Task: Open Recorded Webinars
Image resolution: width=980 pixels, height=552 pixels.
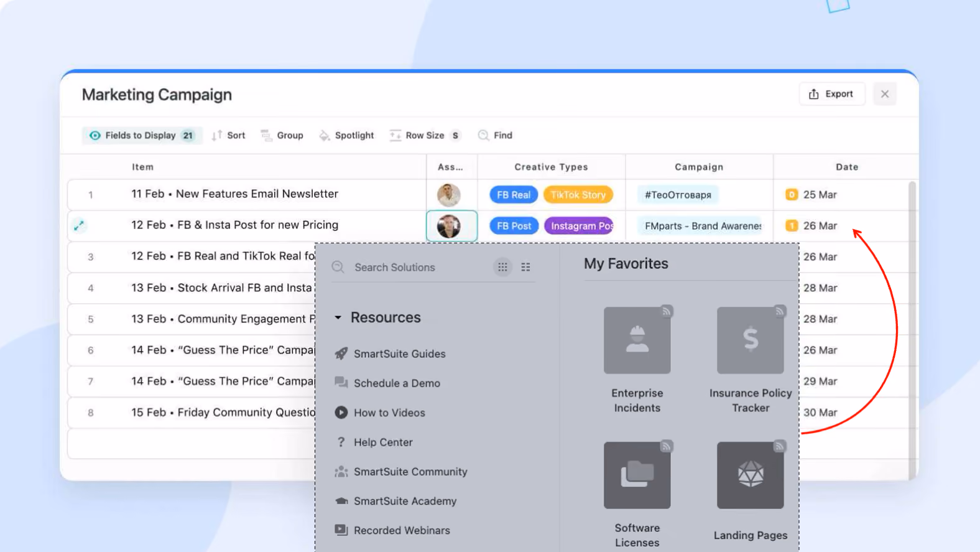Action: pos(392,531)
